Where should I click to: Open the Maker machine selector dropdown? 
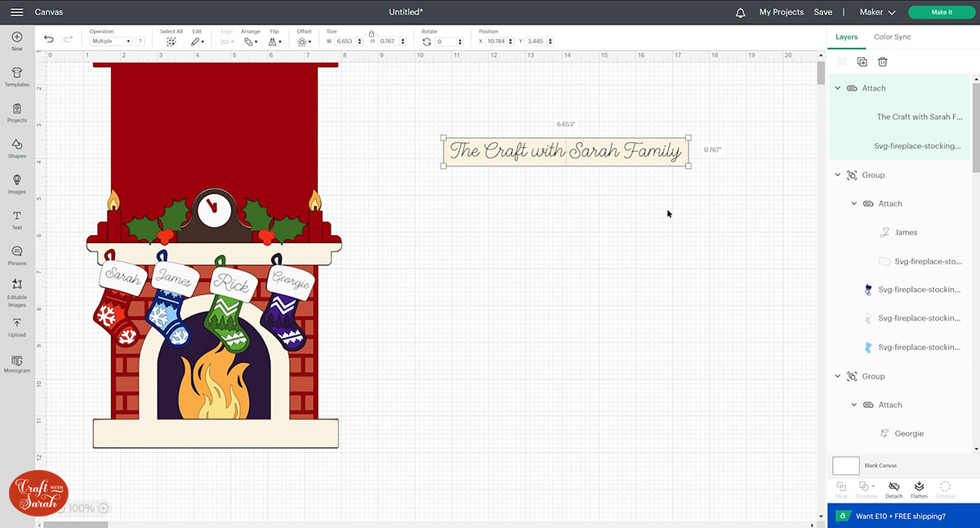[878, 12]
